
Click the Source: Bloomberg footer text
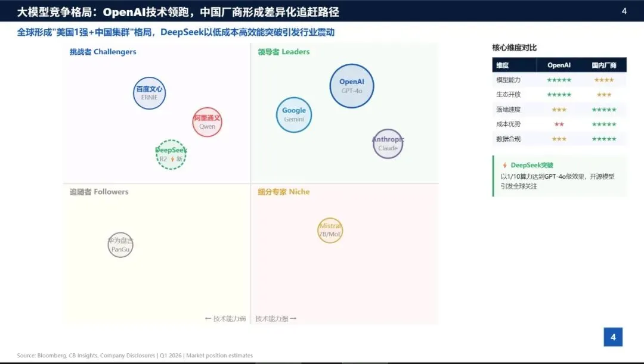pos(135,356)
